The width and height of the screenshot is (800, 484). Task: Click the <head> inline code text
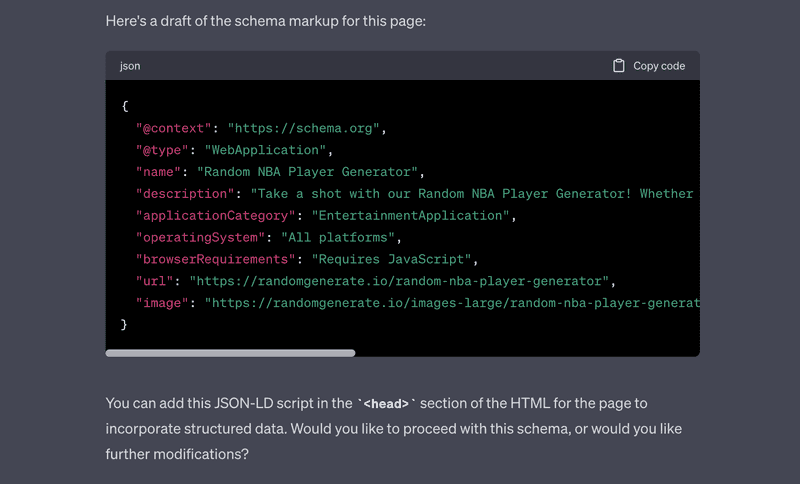[x=386, y=404]
